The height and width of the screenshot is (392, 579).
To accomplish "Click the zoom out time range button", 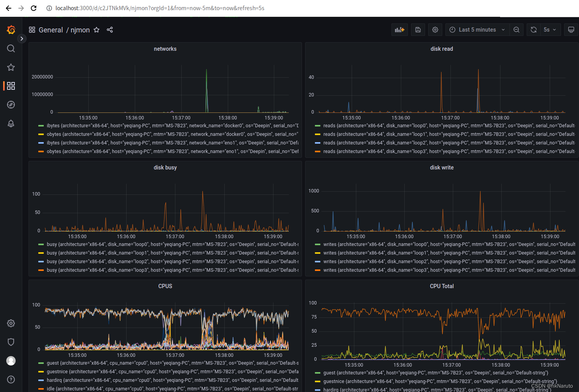I will tap(516, 29).
